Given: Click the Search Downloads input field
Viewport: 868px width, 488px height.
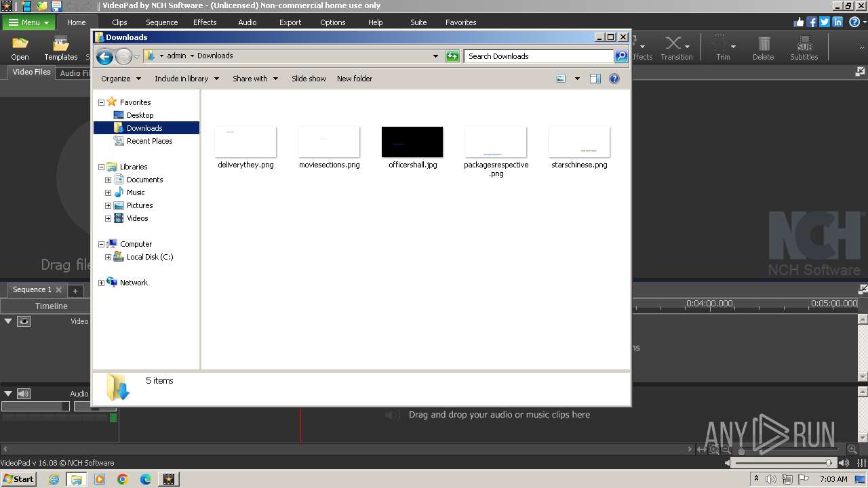Looking at the screenshot, I should 538,56.
